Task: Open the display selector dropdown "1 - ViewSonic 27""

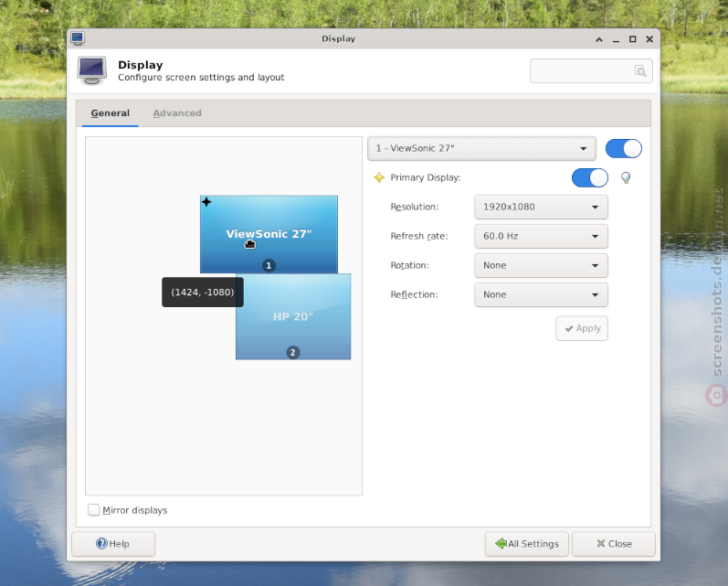Action: pyautogui.click(x=481, y=148)
